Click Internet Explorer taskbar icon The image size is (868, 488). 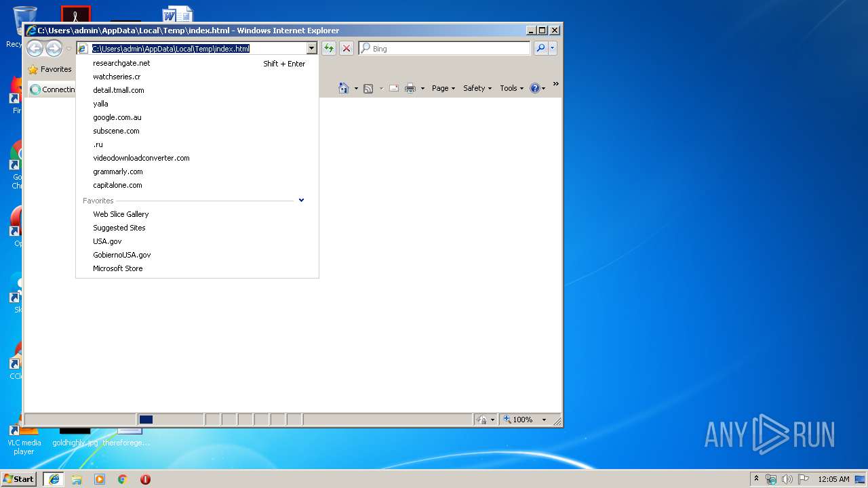click(x=54, y=479)
